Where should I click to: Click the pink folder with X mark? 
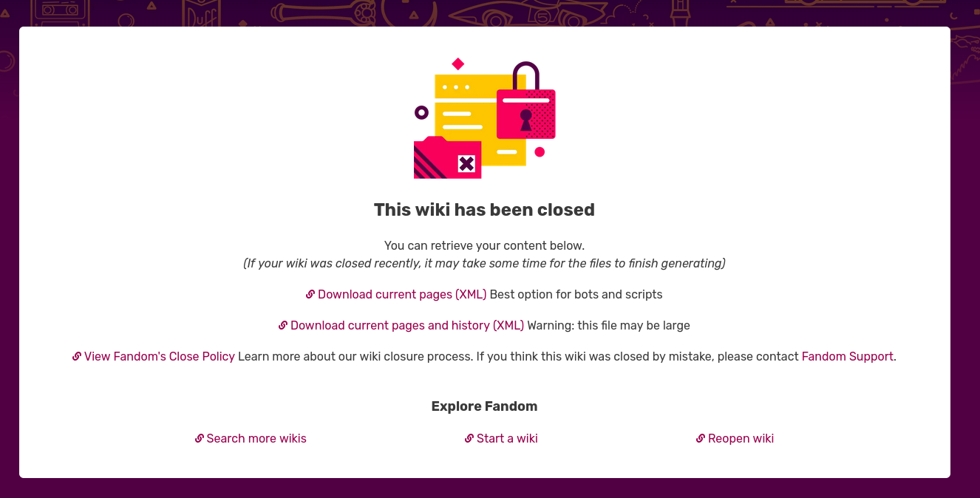[x=446, y=159]
